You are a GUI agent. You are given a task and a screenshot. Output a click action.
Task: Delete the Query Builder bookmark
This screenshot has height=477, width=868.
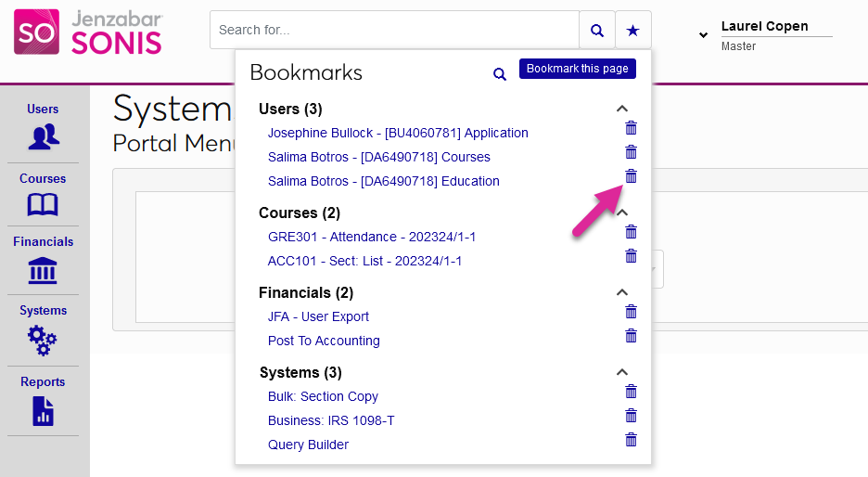point(632,440)
